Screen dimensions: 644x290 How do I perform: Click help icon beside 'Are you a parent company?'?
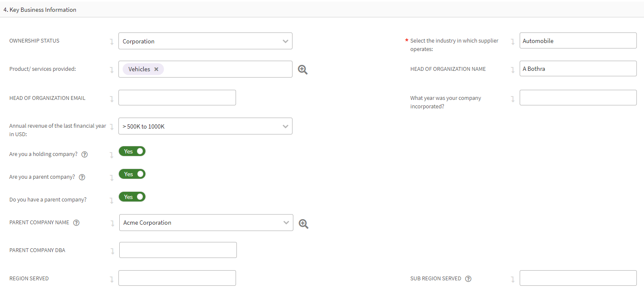pos(82,177)
